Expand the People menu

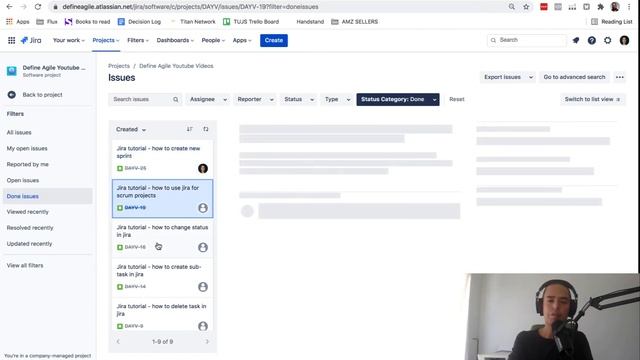[213, 40]
